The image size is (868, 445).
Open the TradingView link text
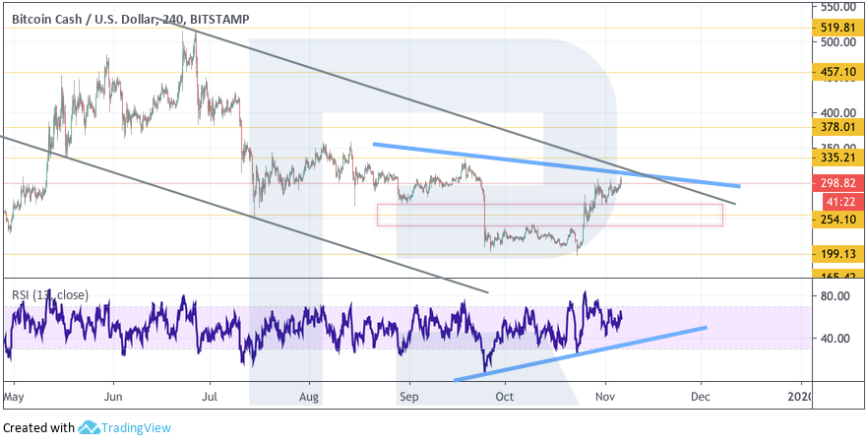(138, 428)
